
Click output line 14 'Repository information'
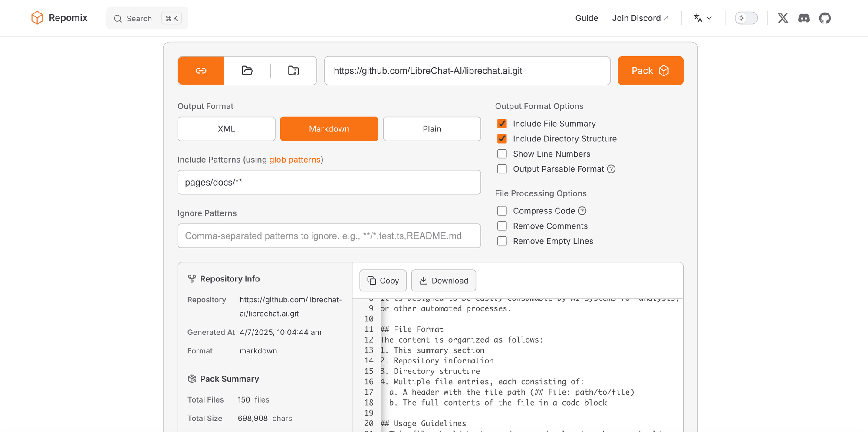pos(444,361)
